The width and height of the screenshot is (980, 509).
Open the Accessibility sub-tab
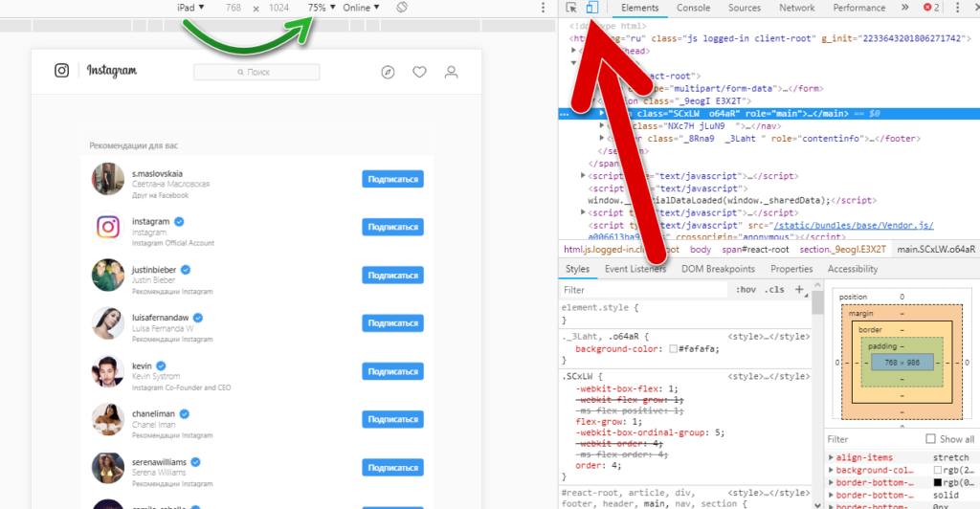tap(853, 269)
